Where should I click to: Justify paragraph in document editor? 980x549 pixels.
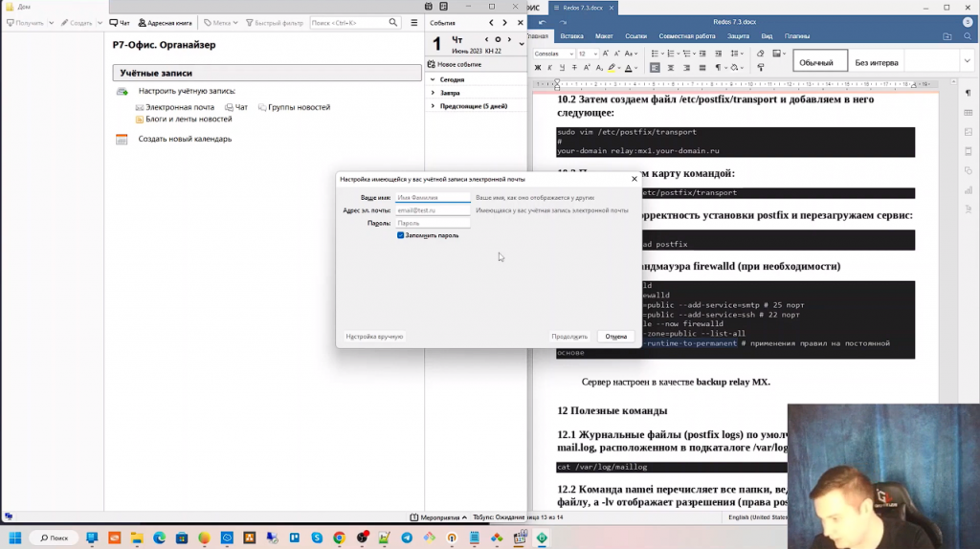pos(702,68)
